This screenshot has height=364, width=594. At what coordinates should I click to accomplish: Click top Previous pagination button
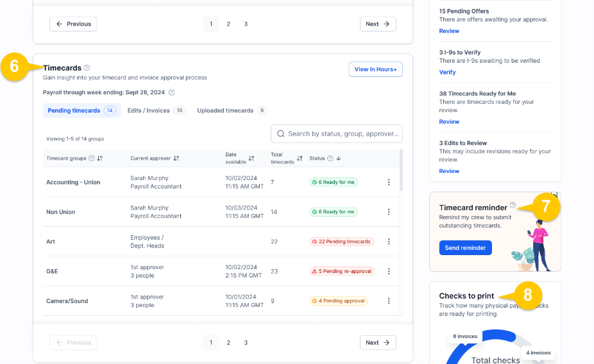coord(73,24)
